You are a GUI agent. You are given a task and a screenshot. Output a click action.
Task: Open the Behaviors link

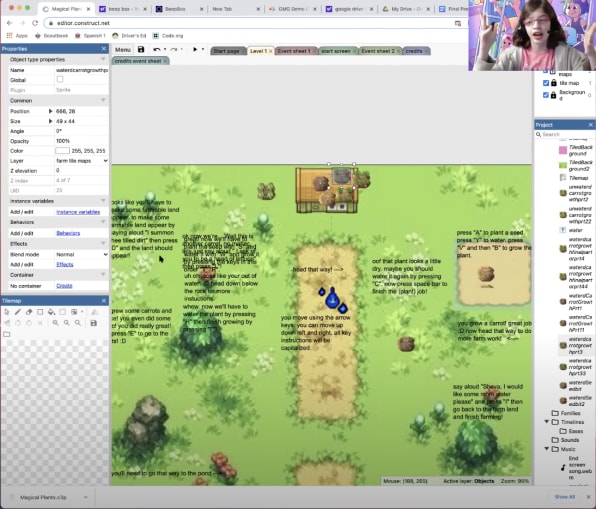tap(68, 233)
